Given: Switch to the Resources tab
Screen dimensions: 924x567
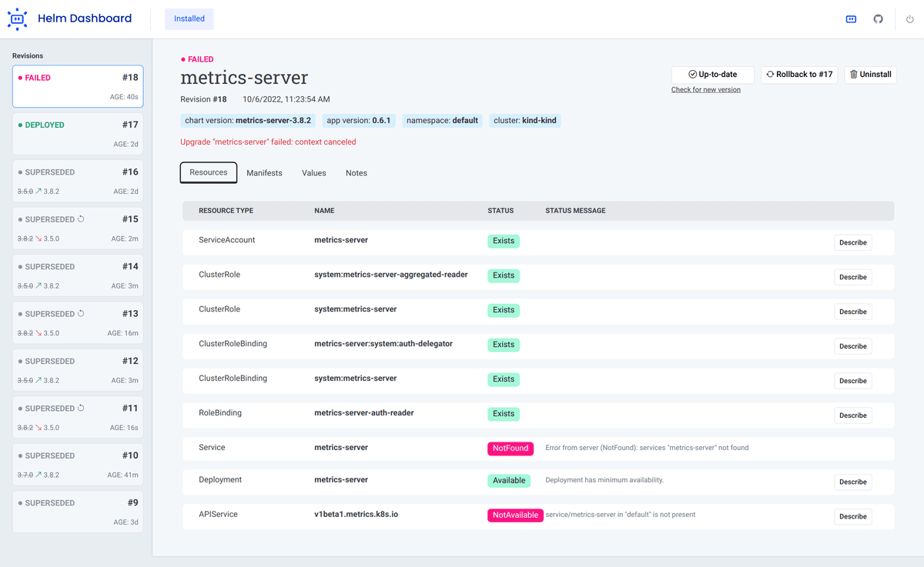Looking at the screenshot, I should click(x=209, y=172).
